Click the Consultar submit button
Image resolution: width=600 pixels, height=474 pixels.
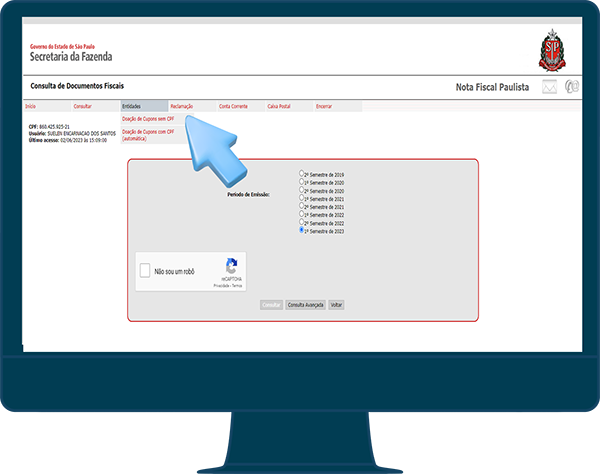(x=271, y=304)
